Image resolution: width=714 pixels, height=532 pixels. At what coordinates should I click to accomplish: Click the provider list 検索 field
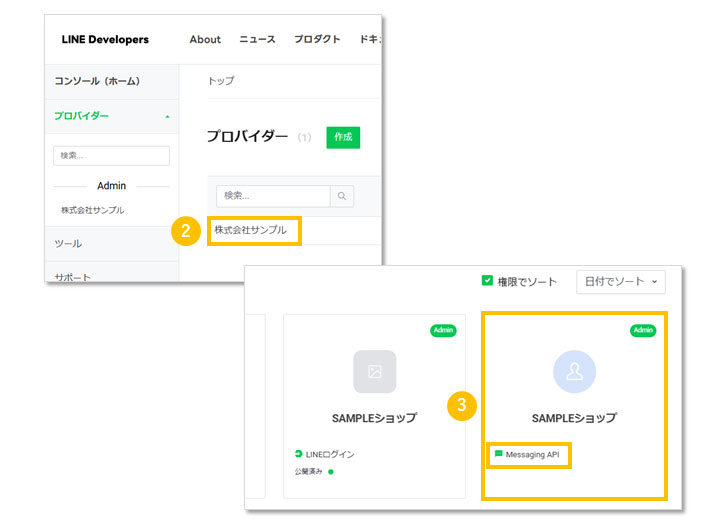(273, 196)
